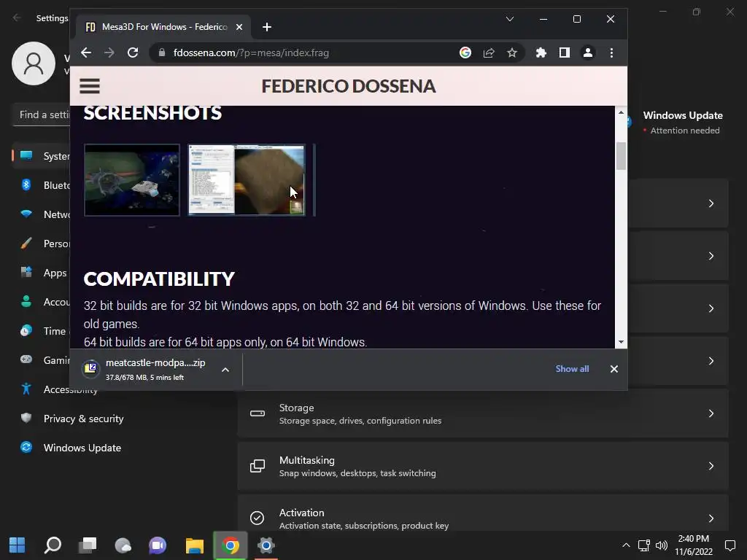Select Apps in Settings sidebar
The width and height of the screenshot is (747, 560).
[42, 273]
